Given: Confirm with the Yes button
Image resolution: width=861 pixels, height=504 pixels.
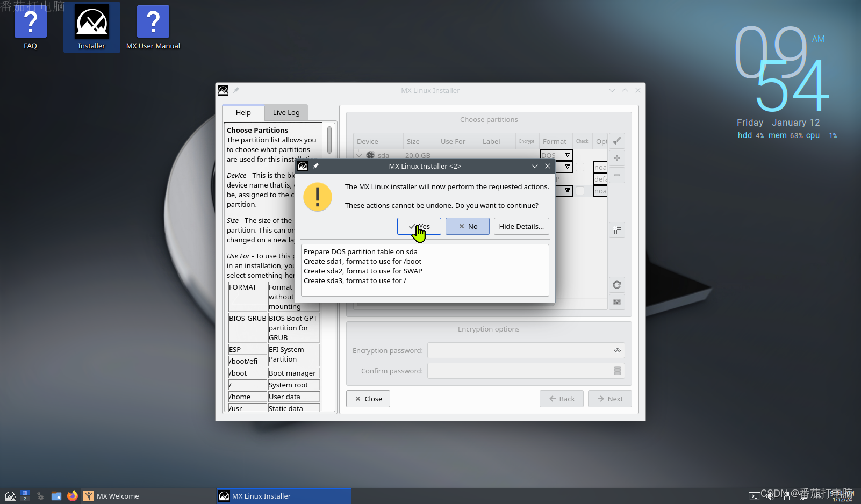Looking at the screenshot, I should [x=419, y=226].
